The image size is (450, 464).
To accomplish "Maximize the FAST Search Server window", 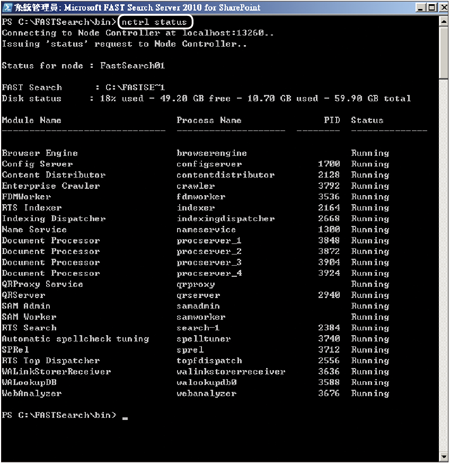I will click(432, 7).
